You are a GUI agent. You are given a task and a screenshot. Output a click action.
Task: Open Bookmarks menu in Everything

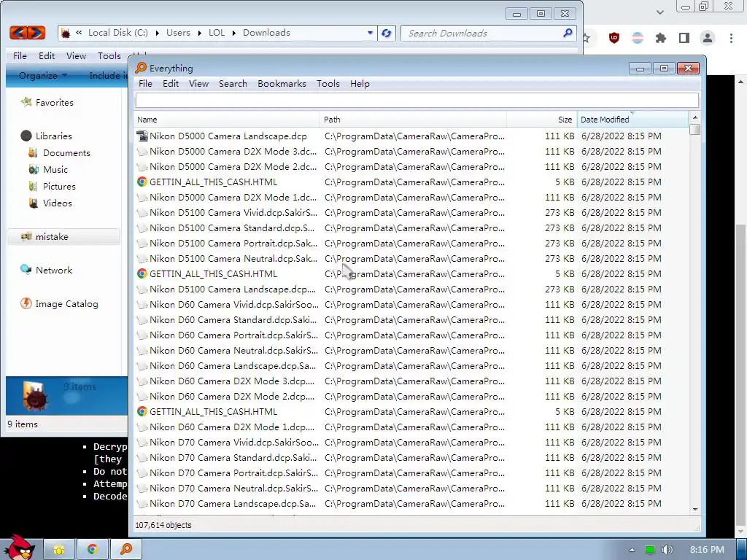coord(282,84)
